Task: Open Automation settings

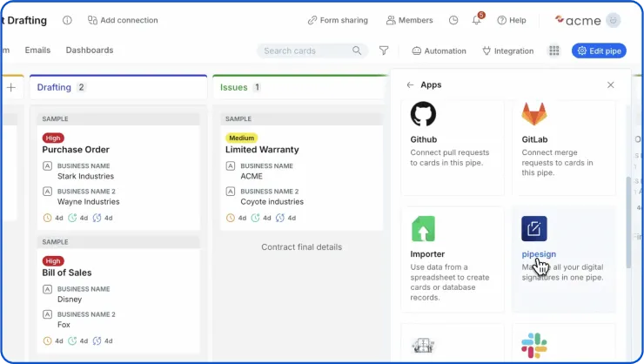Action: pos(439,51)
